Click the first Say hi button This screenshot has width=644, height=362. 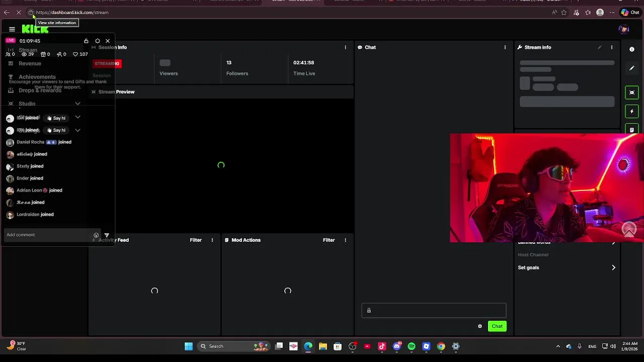tap(56, 118)
